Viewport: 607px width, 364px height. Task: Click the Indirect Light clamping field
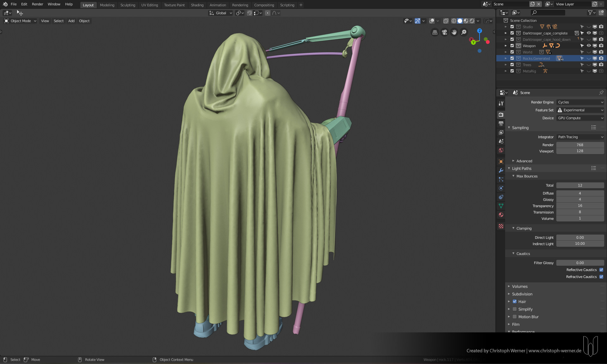(x=580, y=244)
